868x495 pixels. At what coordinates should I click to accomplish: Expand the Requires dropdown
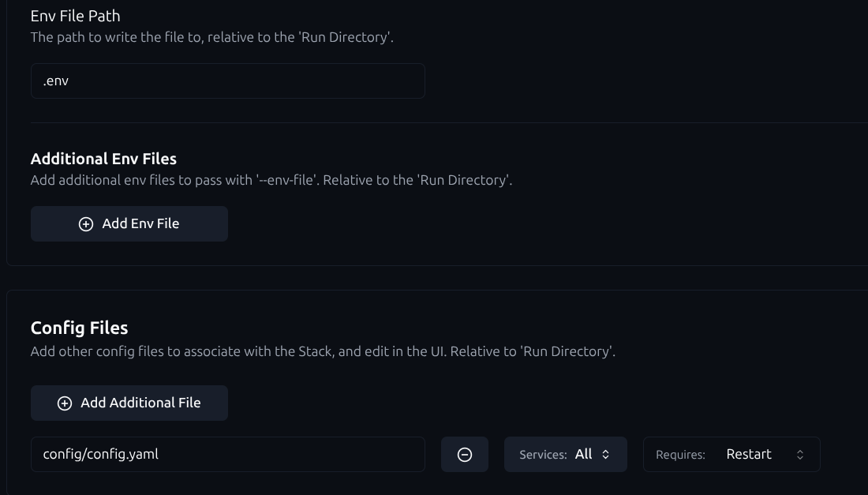click(x=731, y=455)
